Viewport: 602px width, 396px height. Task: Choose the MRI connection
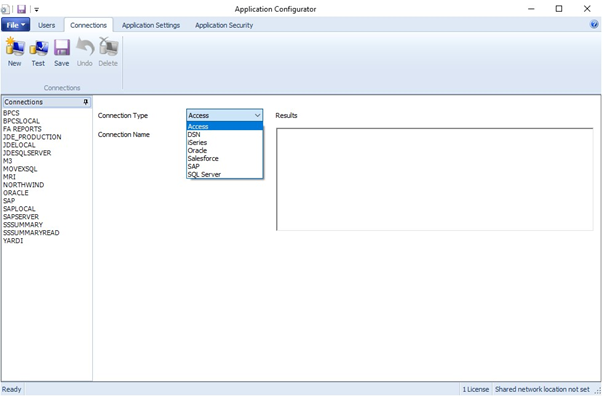(10, 177)
